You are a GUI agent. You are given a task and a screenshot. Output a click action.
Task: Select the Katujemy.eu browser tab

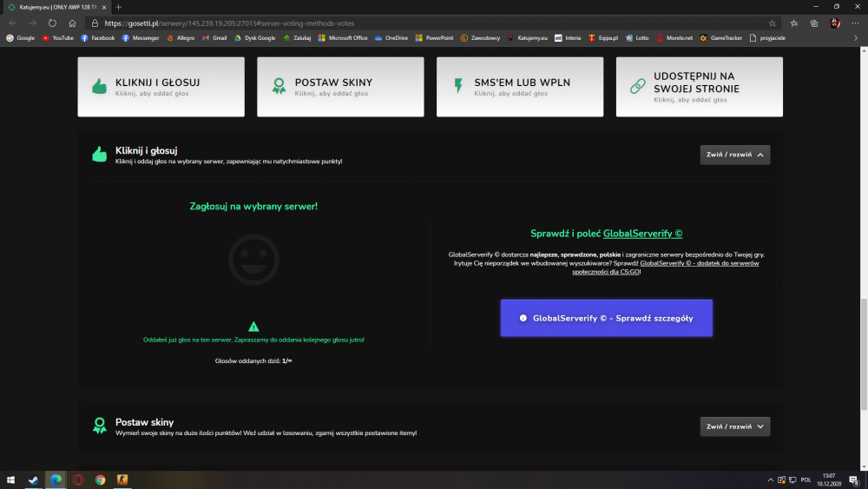[x=56, y=7]
